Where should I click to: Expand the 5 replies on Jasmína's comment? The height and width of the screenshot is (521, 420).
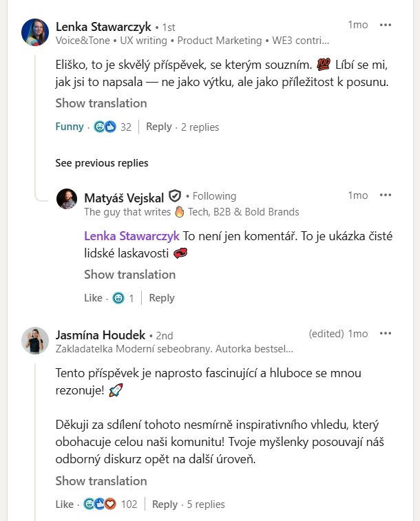click(206, 504)
